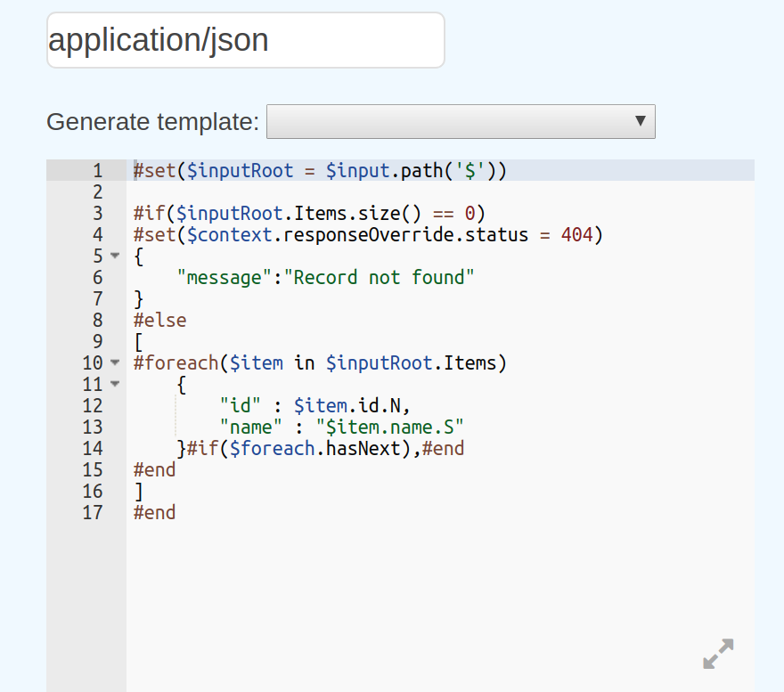Screen dimensions: 784x692
Task: Click the closing brace on line 7
Action: [139, 299]
